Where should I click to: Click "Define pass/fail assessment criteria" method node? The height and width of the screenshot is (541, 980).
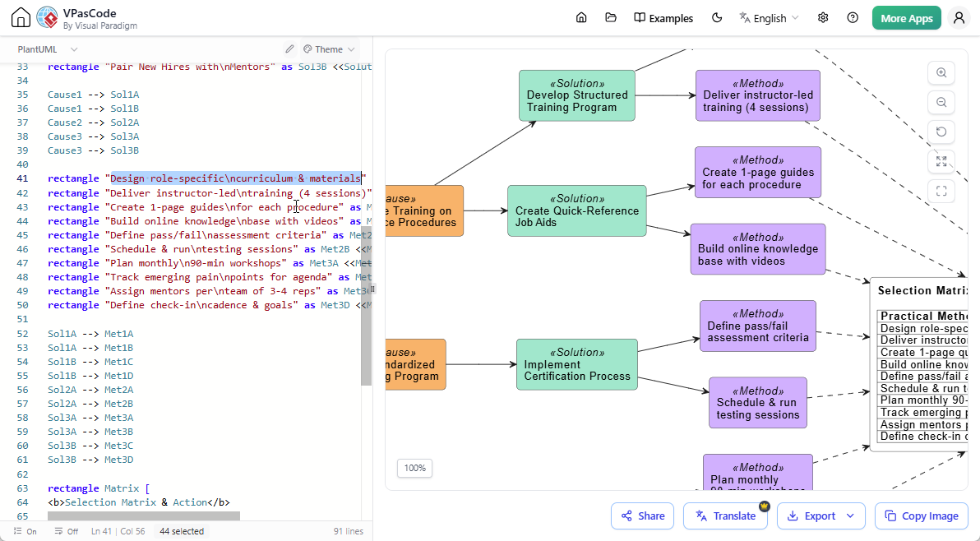tap(757, 326)
